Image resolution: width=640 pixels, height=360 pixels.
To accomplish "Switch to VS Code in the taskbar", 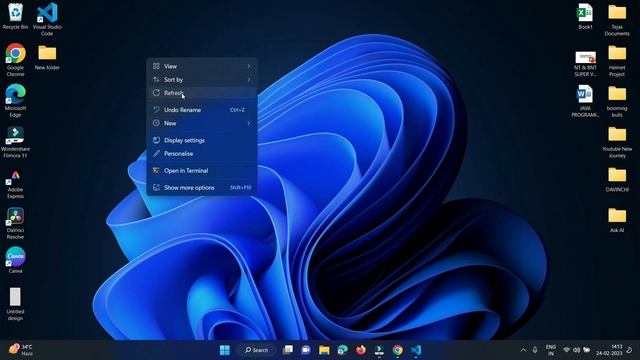I will tap(416, 350).
